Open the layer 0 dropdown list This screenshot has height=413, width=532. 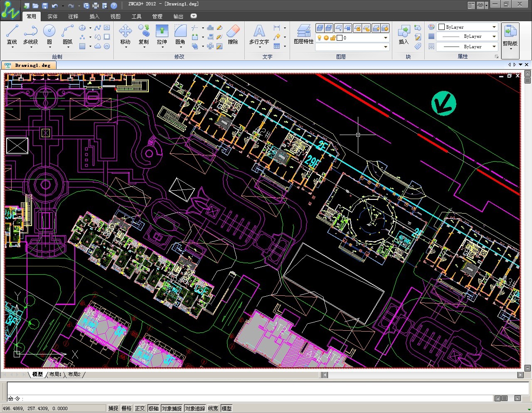coord(385,38)
